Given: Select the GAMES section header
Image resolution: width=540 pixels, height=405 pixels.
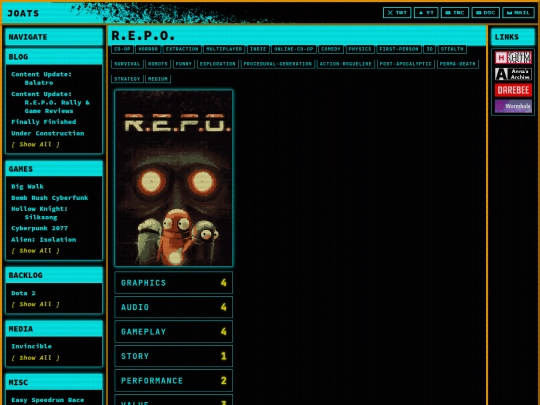Looking at the screenshot, I should point(54,169).
